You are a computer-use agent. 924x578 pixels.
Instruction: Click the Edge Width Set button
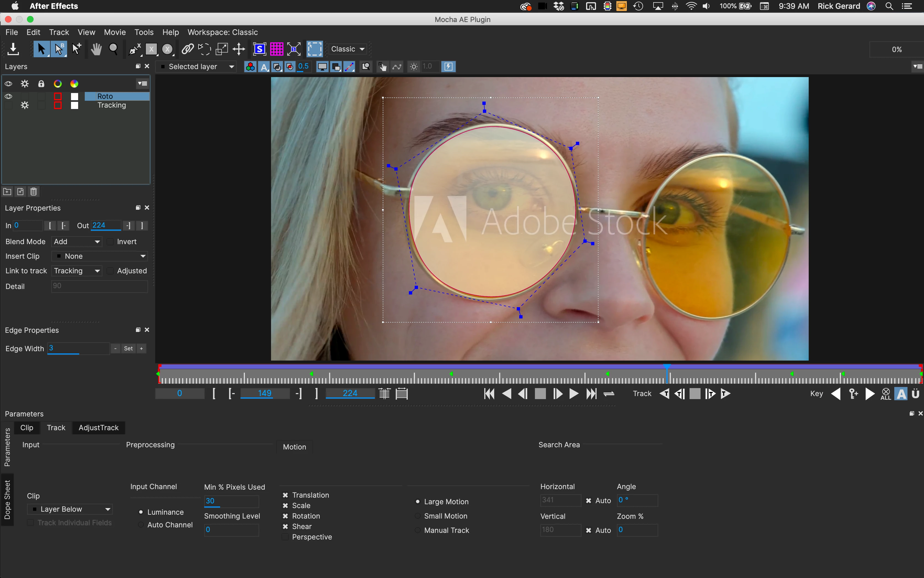129,348
